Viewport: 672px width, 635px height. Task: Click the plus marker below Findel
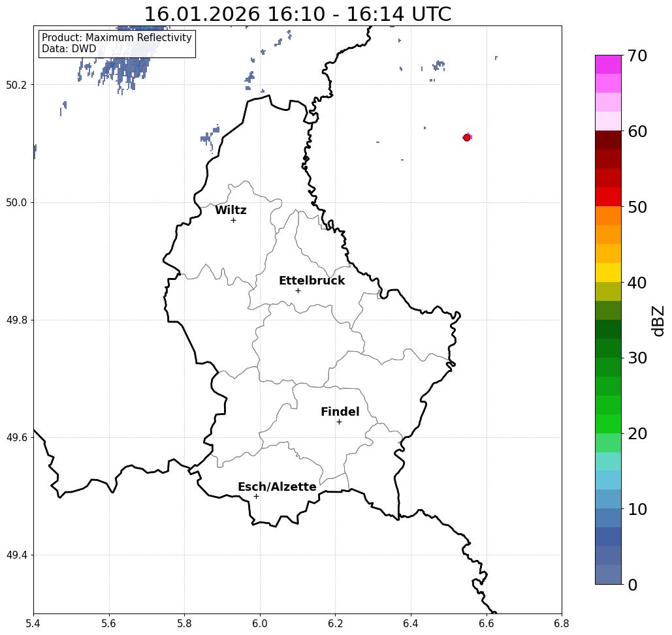[339, 422]
